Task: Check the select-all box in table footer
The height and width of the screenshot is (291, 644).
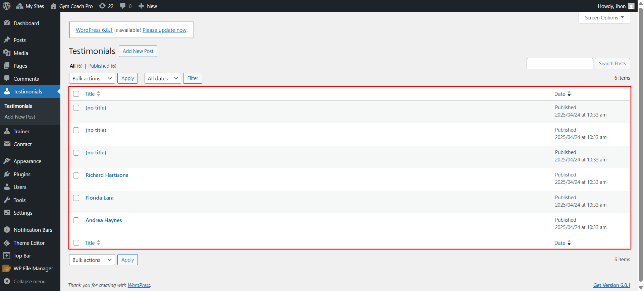Action: click(76, 243)
